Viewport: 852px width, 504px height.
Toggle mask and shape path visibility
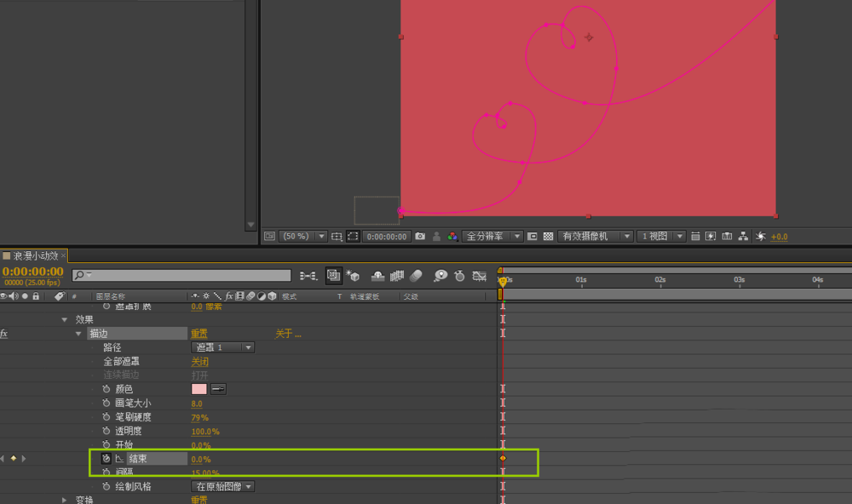354,237
